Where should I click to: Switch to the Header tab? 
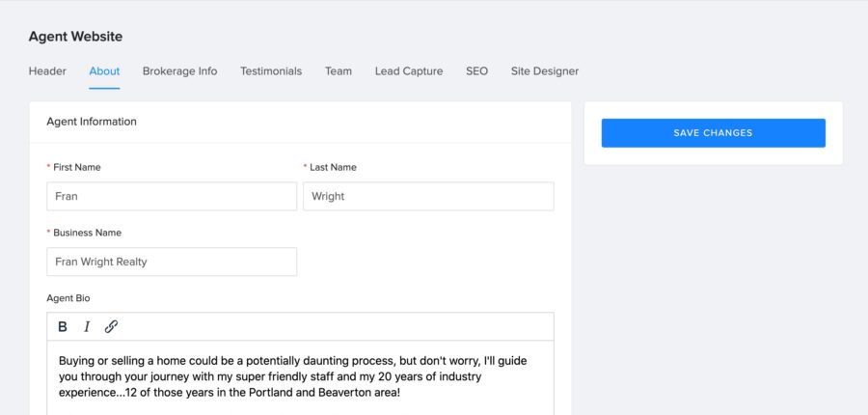tap(47, 70)
